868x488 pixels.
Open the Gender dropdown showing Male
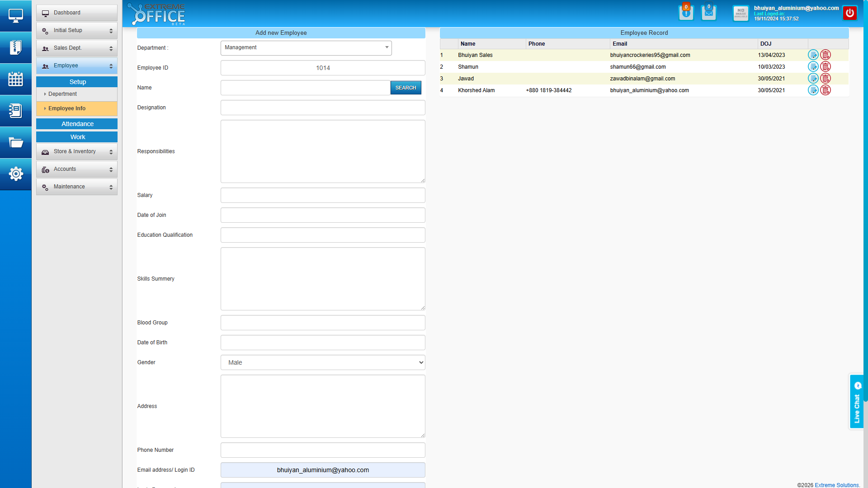[323, 362]
